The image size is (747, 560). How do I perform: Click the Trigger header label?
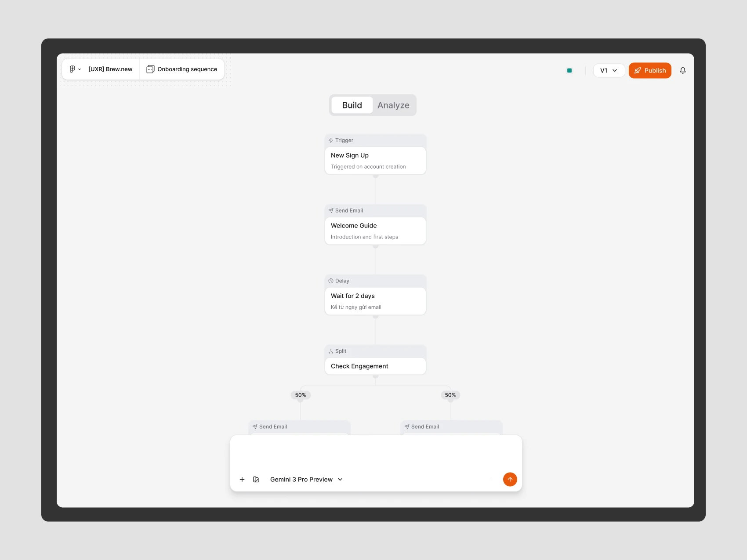pyautogui.click(x=344, y=140)
